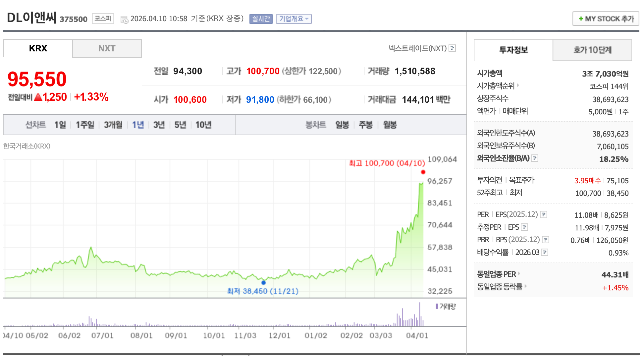Click the 고가 value 100,700
This screenshot has width=644, height=356.
point(263,71)
